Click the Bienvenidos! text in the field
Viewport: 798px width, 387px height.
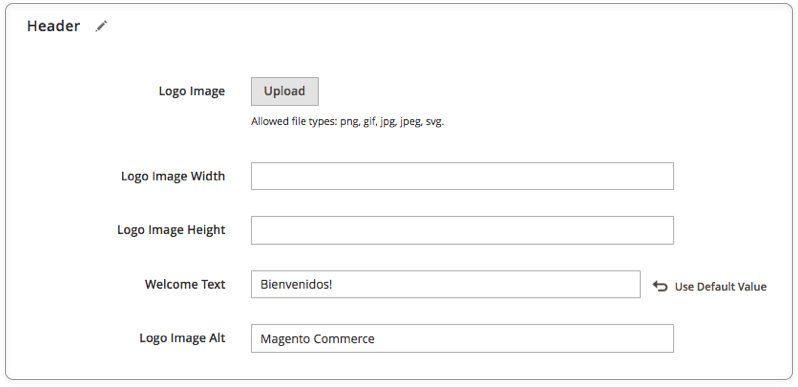[x=296, y=284]
